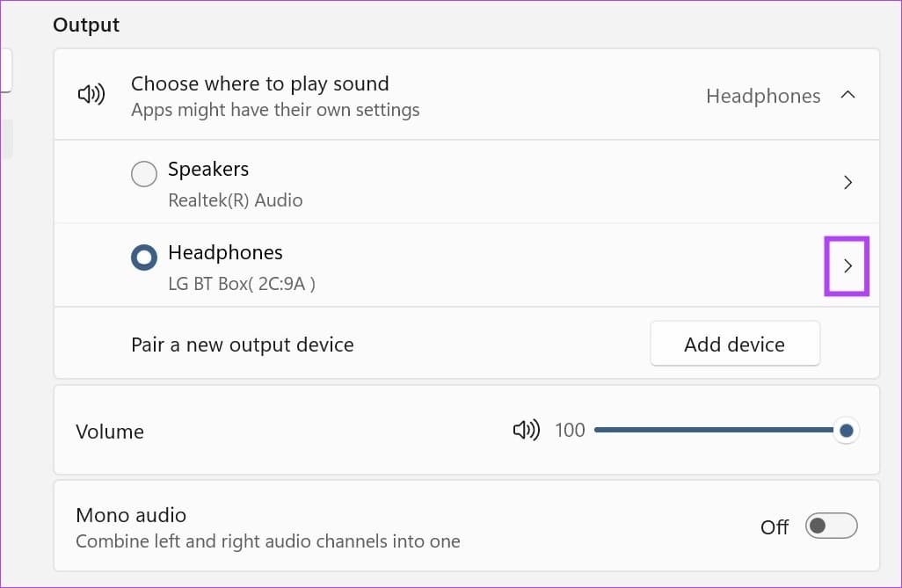Click the Pair a new output device label
This screenshot has height=588, width=902.
click(242, 345)
